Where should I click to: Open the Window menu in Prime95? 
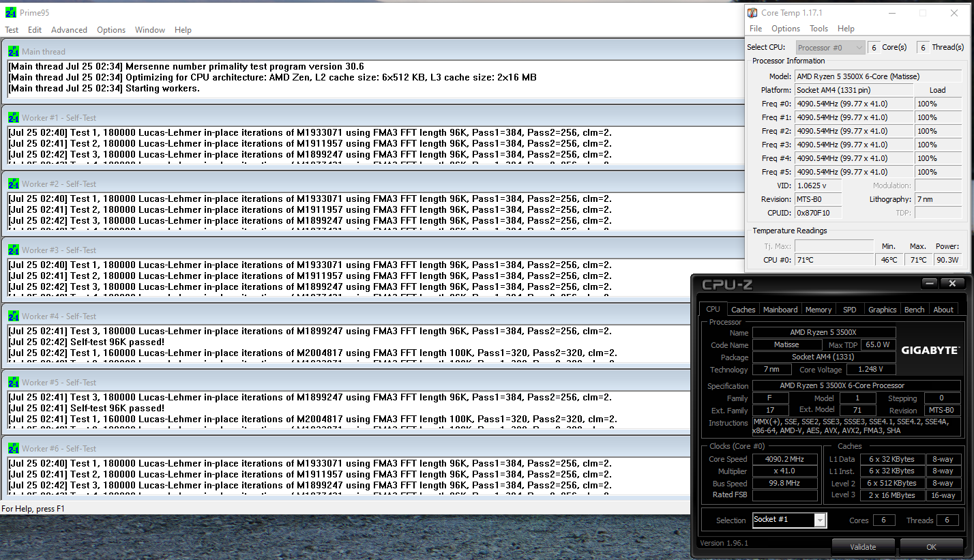[150, 30]
